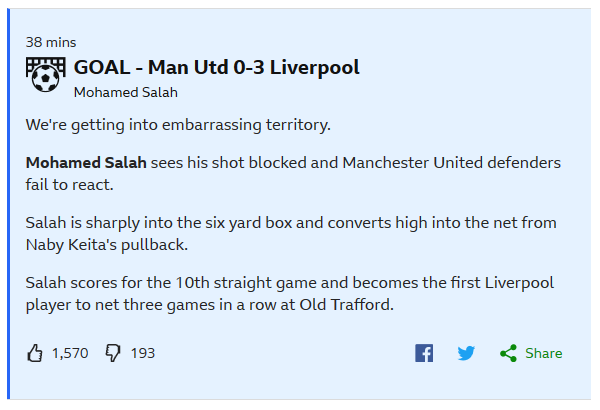Click the 1,570 likes count
Image resolution: width=600 pixels, height=410 pixels.
[70, 353]
